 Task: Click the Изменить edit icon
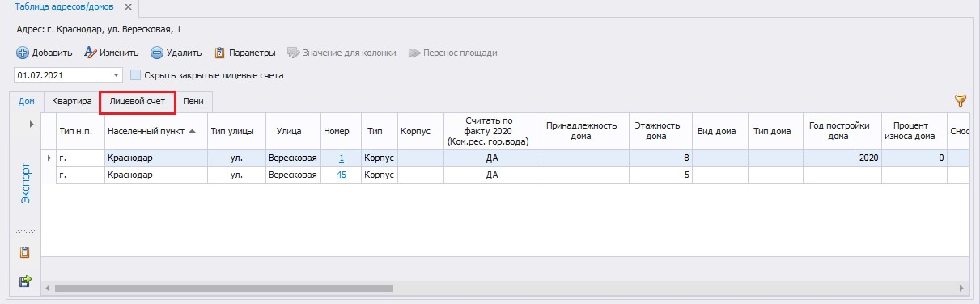(x=90, y=53)
